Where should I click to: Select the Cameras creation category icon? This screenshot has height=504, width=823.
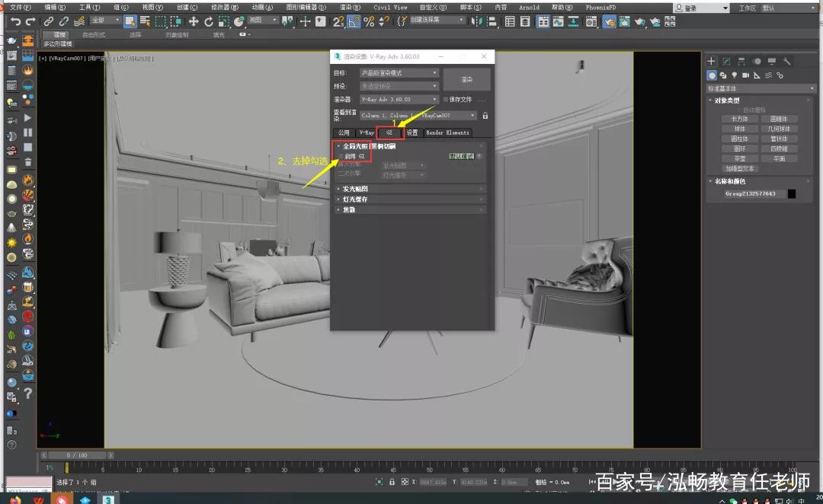click(x=748, y=75)
